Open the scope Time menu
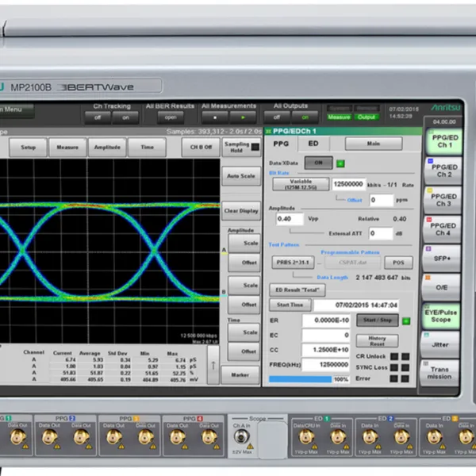Viewport: 476px width, 476px height. (x=148, y=148)
